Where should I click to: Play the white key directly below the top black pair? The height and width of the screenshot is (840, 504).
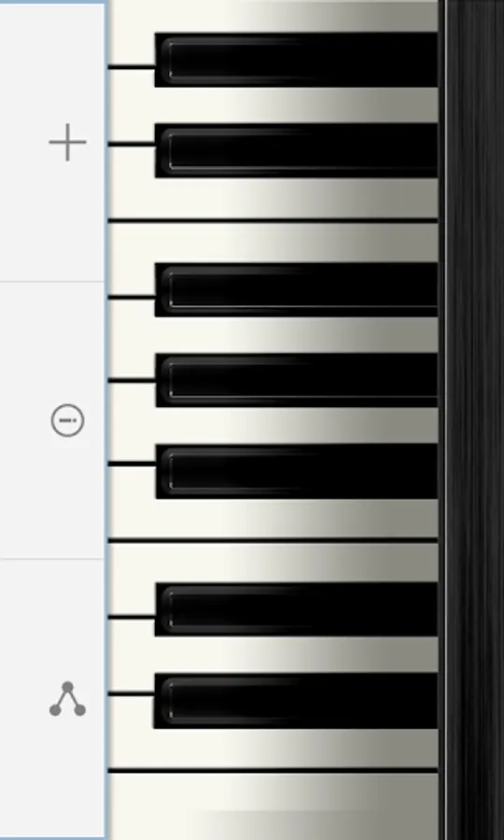[273, 196]
